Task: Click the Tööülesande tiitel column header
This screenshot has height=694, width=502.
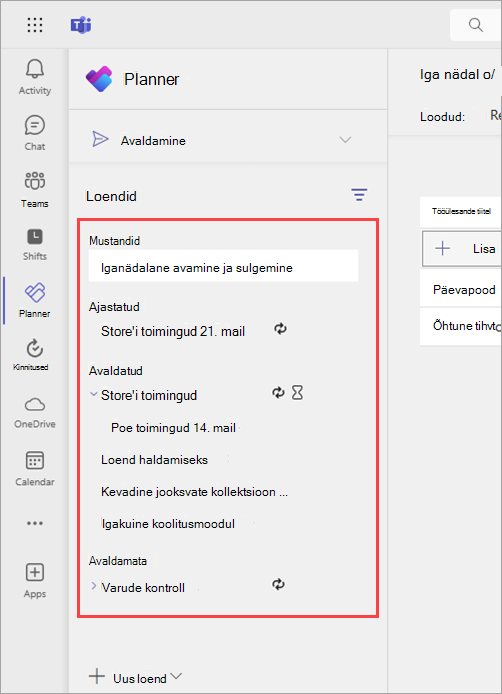Action: pyautogui.click(x=461, y=211)
